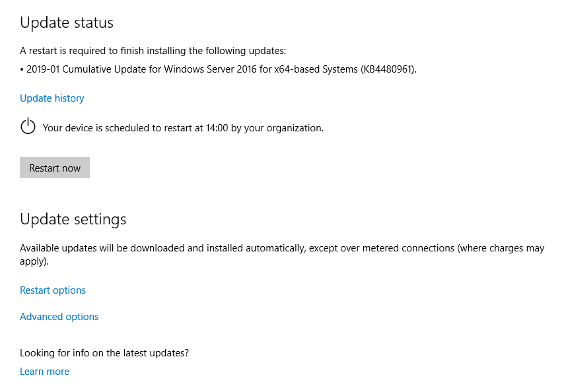Click the 'Looking for info on the latest updates?' text
This screenshot has width=564, height=392.
pyautogui.click(x=104, y=353)
